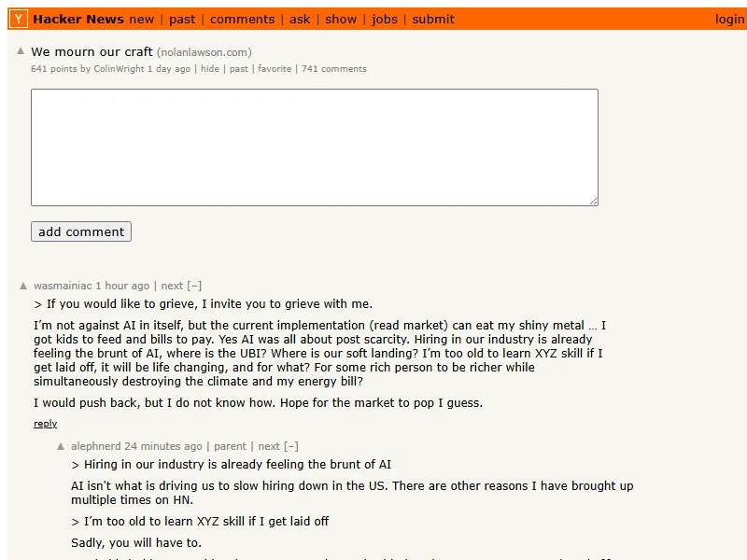The width and height of the screenshot is (747, 560).
Task: Open the "We mourn our craft" article link
Action: pyautogui.click(x=92, y=52)
